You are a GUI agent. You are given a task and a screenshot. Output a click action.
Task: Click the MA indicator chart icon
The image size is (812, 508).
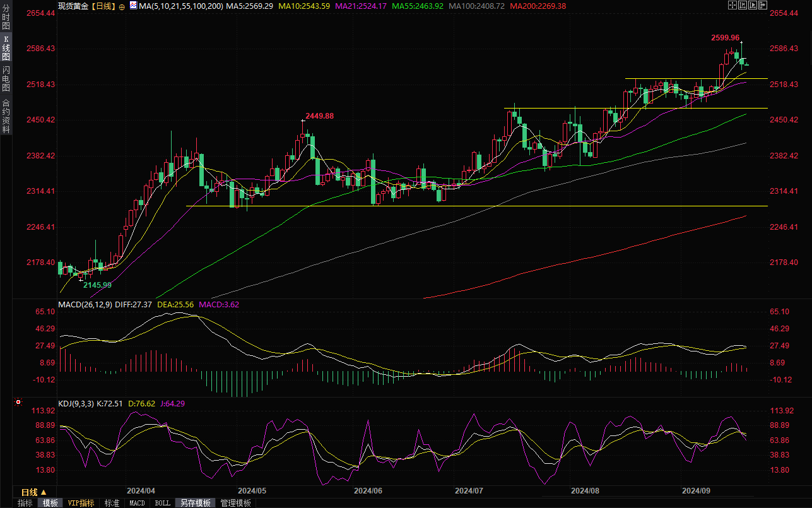click(x=132, y=6)
